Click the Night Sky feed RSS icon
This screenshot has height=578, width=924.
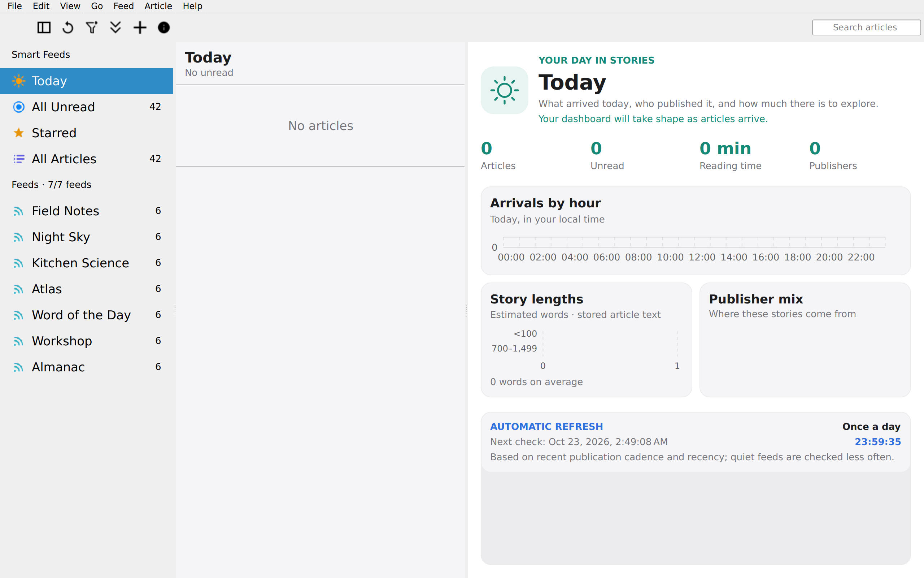coord(18,237)
